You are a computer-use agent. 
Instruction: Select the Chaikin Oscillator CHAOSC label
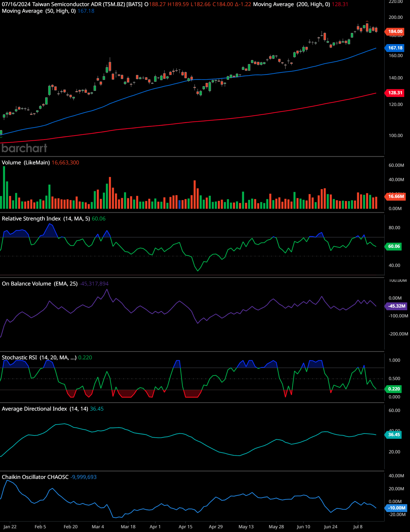click(x=35, y=477)
